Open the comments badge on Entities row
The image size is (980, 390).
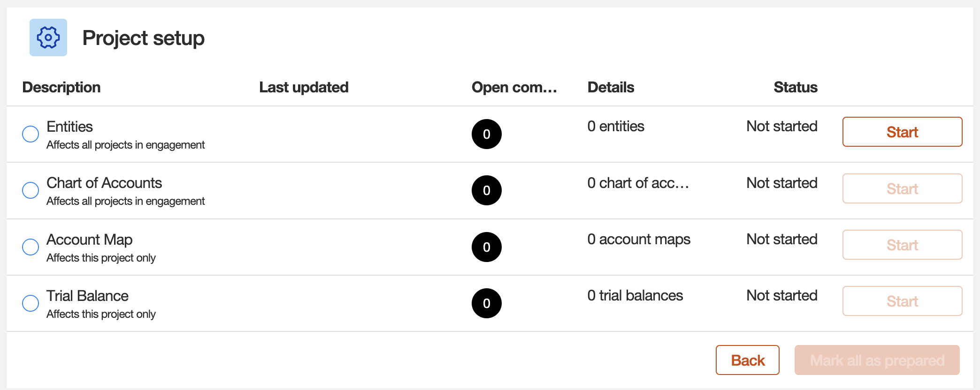(486, 134)
